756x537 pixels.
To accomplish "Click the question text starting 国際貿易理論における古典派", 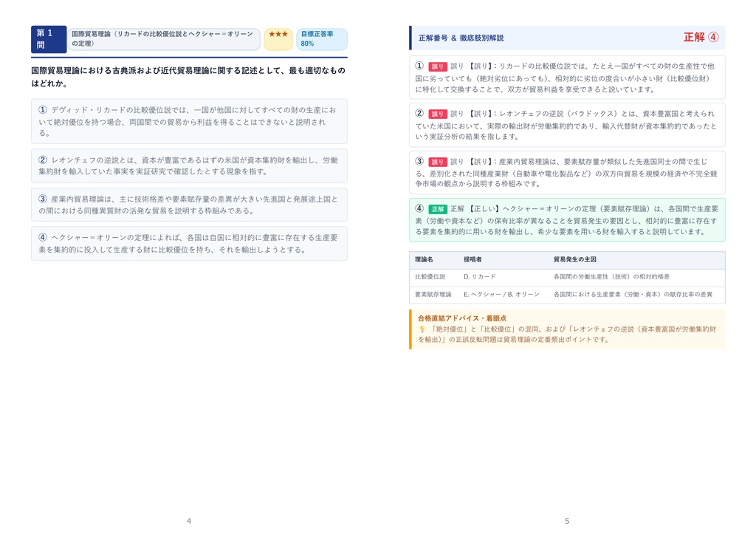I will pos(188,77).
